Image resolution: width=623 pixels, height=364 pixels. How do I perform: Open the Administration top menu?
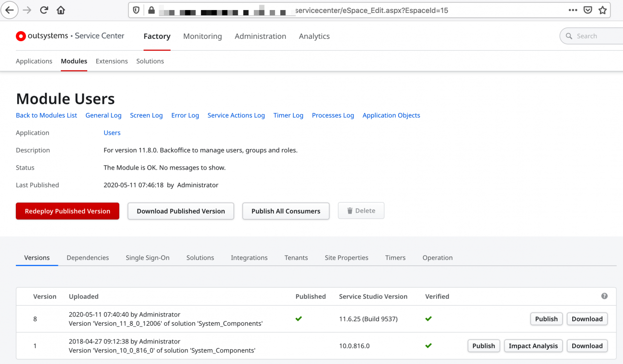[x=260, y=36]
